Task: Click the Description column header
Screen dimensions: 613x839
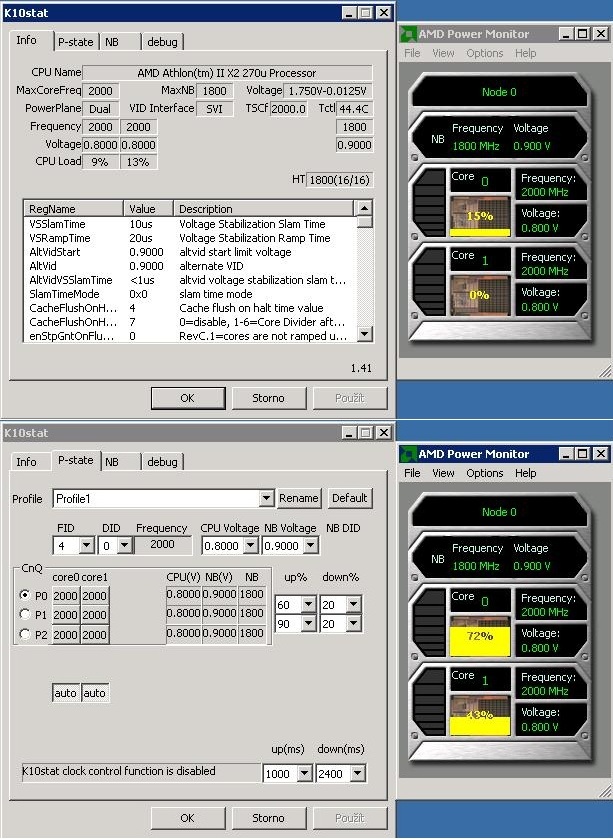Action: tap(264, 209)
